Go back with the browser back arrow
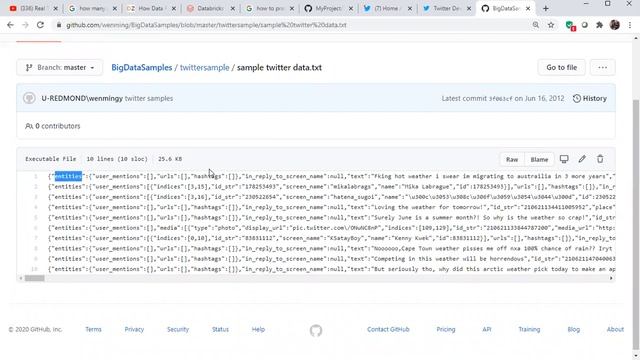Screen dimensions: 640x360 [x=10, y=25]
